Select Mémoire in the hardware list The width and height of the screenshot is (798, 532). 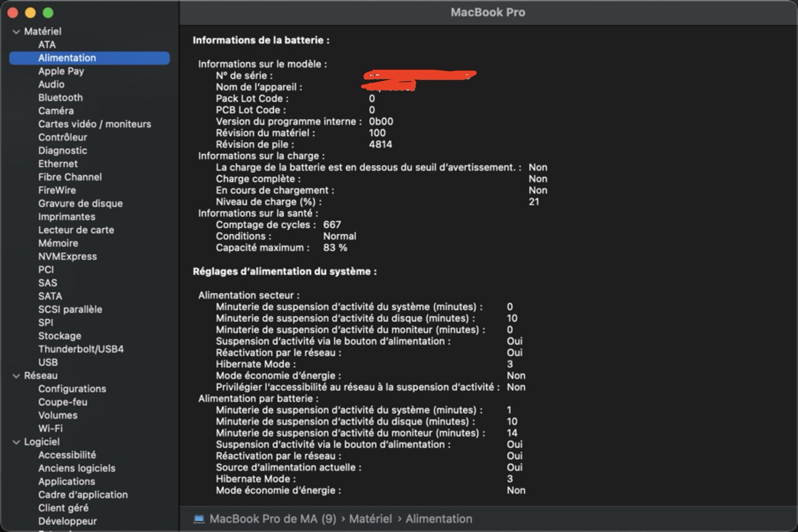pos(58,243)
